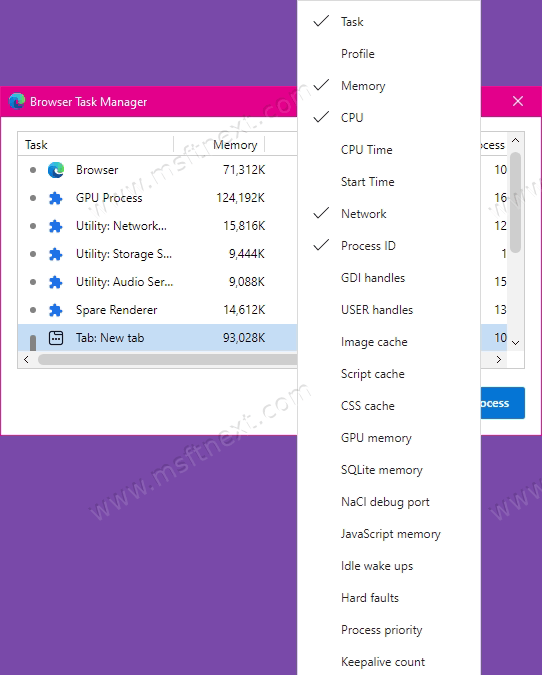Select the Utility: Network... row

pyautogui.click(x=158, y=226)
